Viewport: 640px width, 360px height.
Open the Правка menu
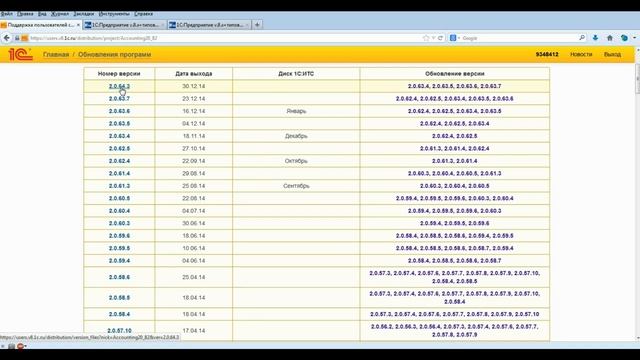(x=25, y=14)
